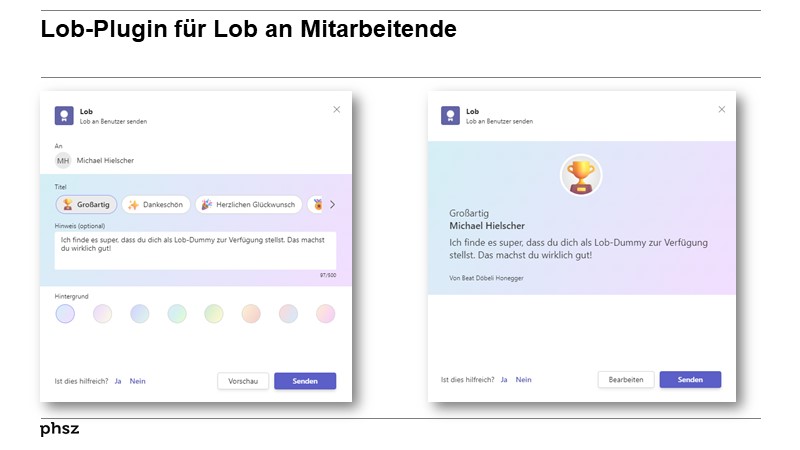This screenshot has height=450, width=800.
Task: Click the Großartig heading in preview card
Action: [469, 213]
